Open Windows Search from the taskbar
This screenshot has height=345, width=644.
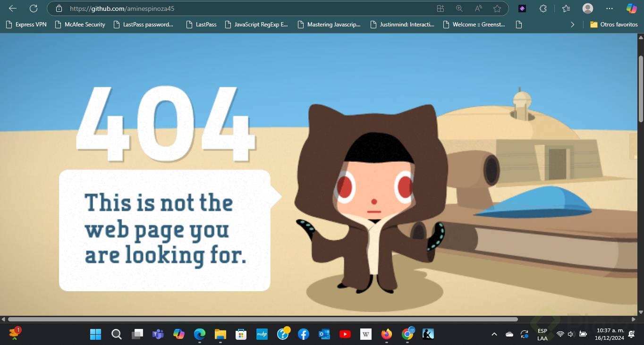(117, 334)
